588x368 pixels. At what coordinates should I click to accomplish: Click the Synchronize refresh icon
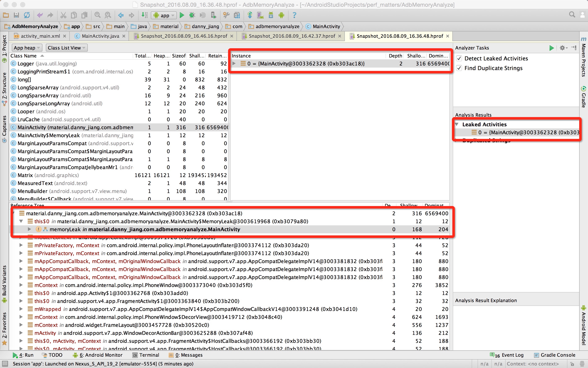click(x=27, y=15)
